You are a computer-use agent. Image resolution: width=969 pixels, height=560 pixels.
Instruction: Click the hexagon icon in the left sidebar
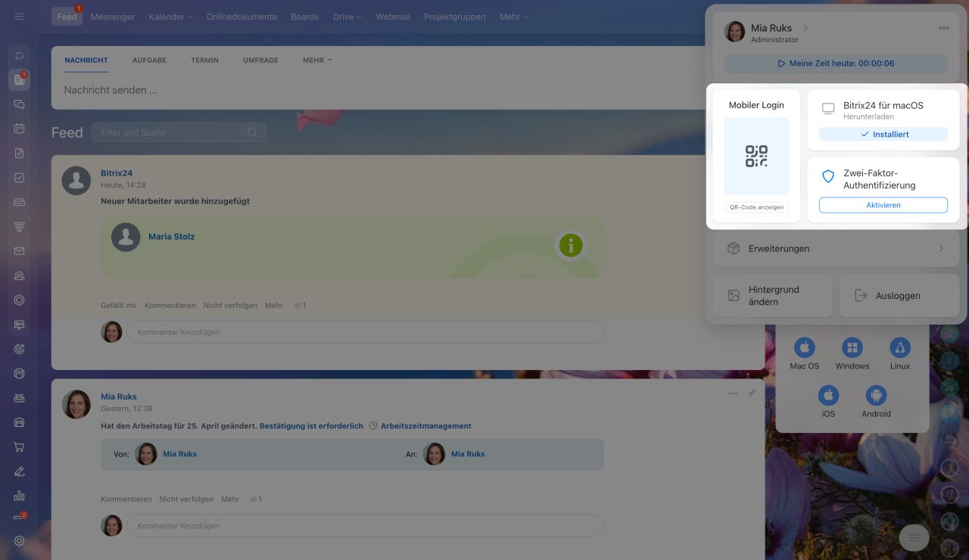(x=19, y=300)
